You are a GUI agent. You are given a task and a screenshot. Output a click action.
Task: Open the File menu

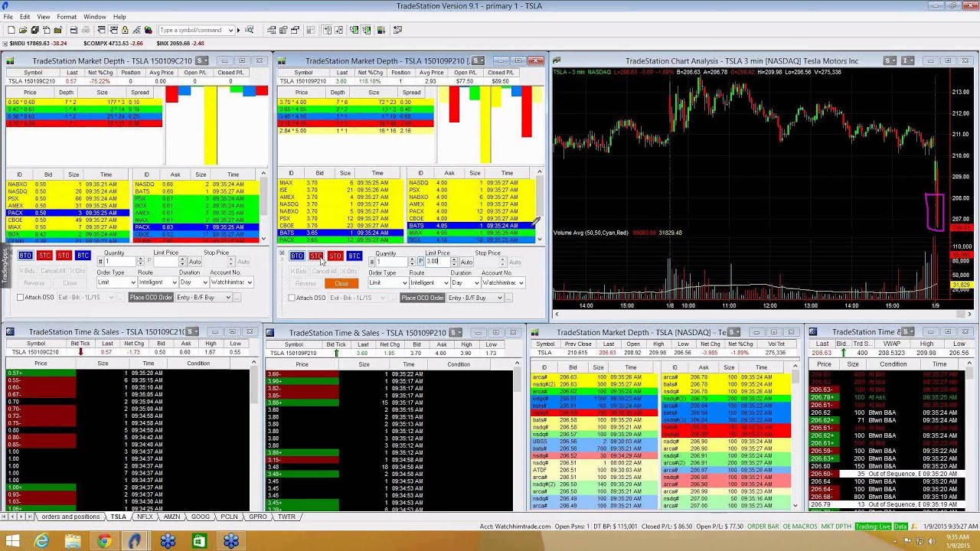click(x=8, y=16)
